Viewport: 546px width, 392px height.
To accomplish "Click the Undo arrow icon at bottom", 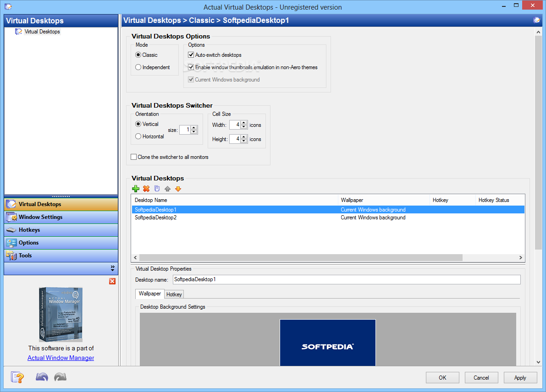I will (x=42, y=377).
